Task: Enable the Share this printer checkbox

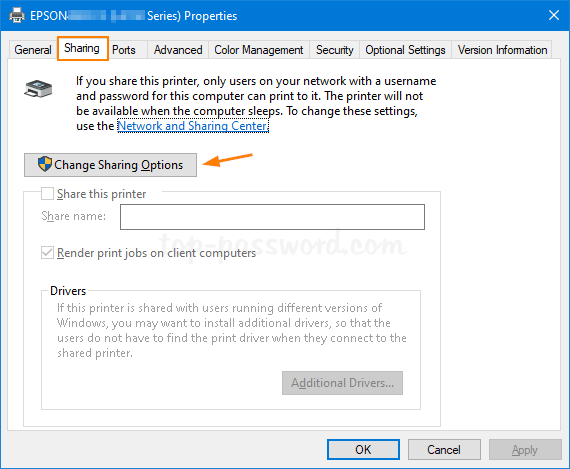Action: pyautogui.click(x=47, y=194)
